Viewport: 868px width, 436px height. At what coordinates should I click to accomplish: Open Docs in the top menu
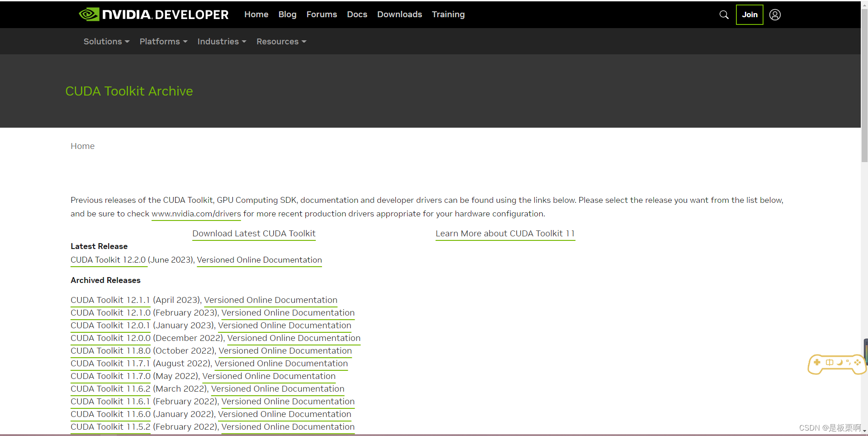(x=357, y=14)
